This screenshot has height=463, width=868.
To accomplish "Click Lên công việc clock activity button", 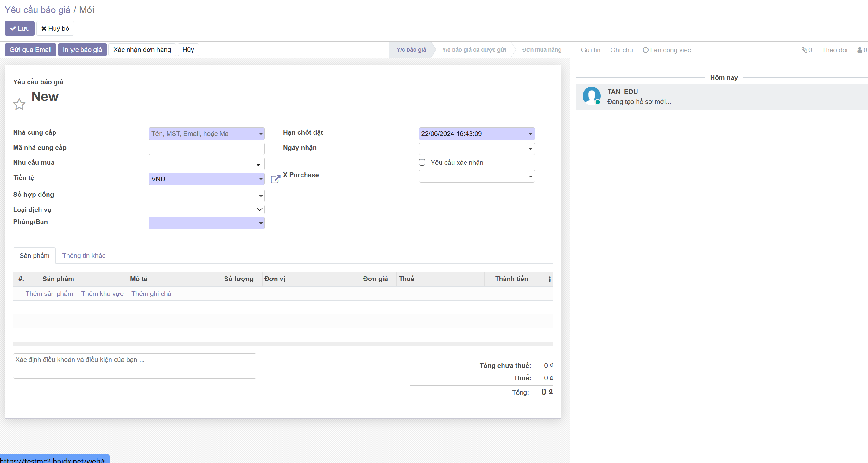I will pos(667,50).
